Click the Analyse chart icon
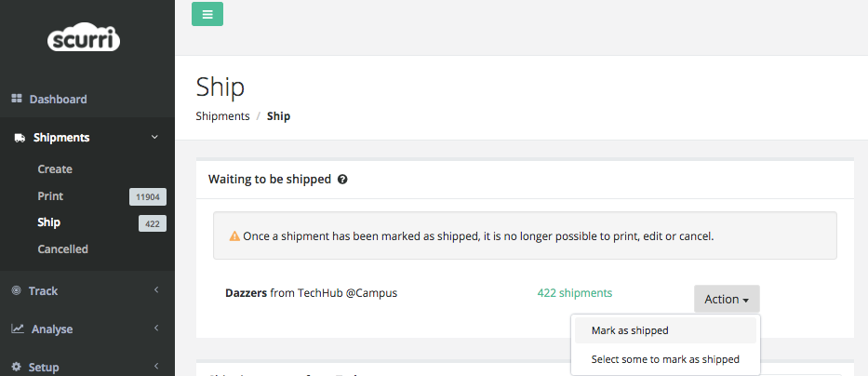The image size is (868, 376). click(x=18, y=329)
